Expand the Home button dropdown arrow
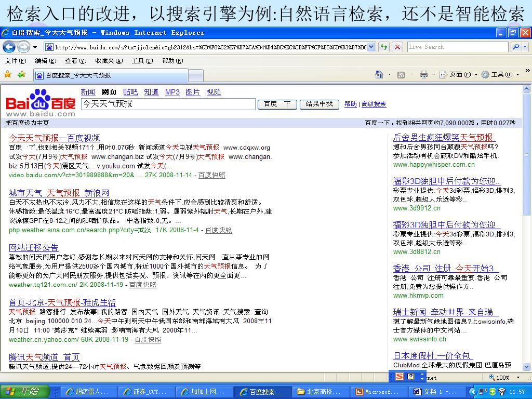Viewport: 532px width, 399px height. (x=389, y=74)
